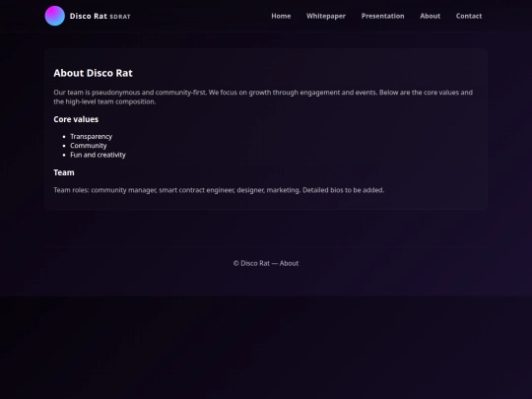Select the Core values heading
The image size is (532, 399).
click(76, 119)
